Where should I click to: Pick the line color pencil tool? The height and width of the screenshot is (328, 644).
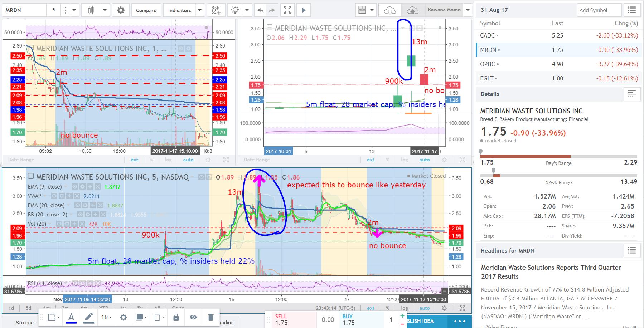pyautogui.click(x=89, y=317)
